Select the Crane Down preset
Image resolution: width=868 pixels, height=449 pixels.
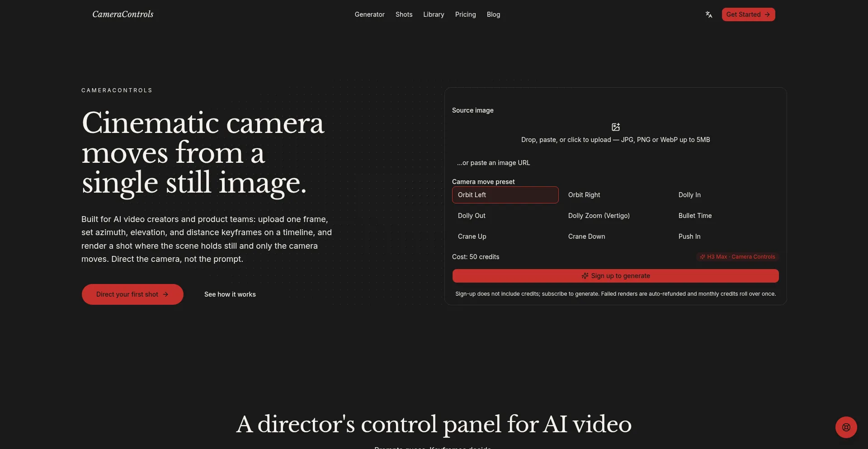click(616, 236)
